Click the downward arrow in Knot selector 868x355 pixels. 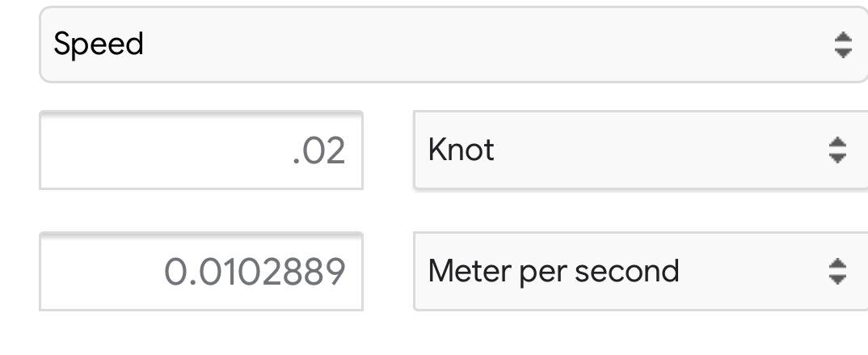(x=838, y=158)
